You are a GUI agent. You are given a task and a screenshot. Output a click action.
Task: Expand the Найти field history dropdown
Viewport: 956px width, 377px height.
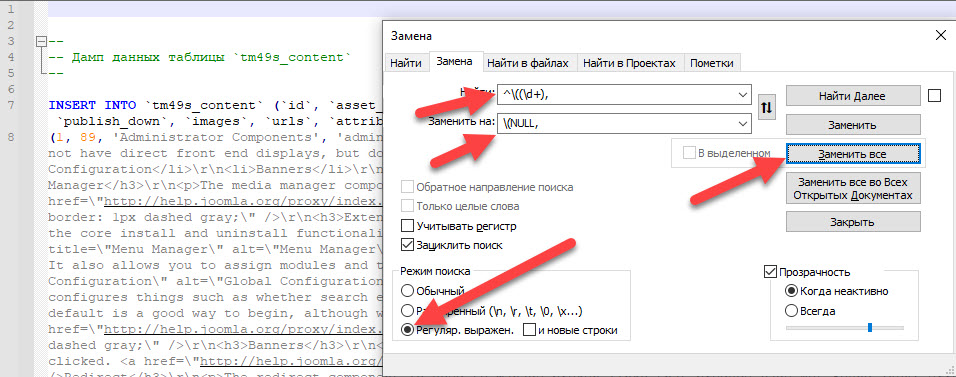pos(742,95)
